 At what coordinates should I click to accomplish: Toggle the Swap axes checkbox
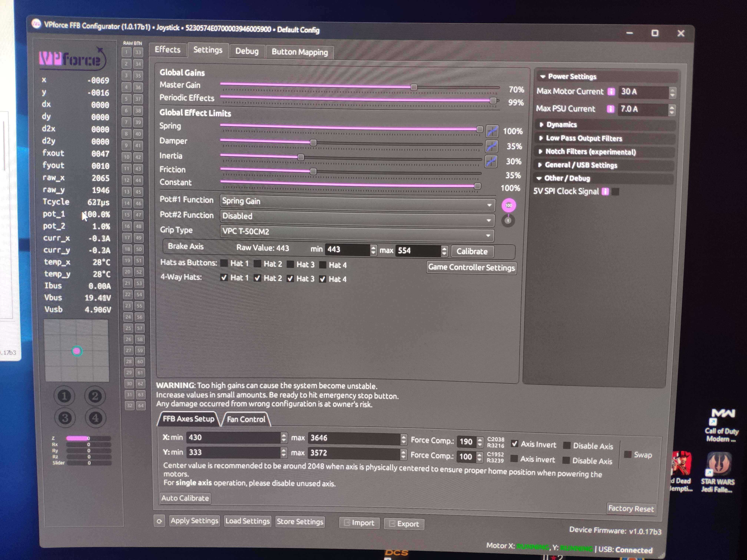pyautogui.click(x=628, y=454)
